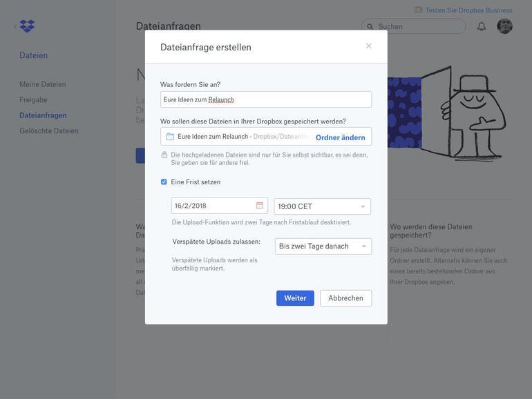Open the account avatar menu
Screen dimensions: 532x399
[504, 26]
